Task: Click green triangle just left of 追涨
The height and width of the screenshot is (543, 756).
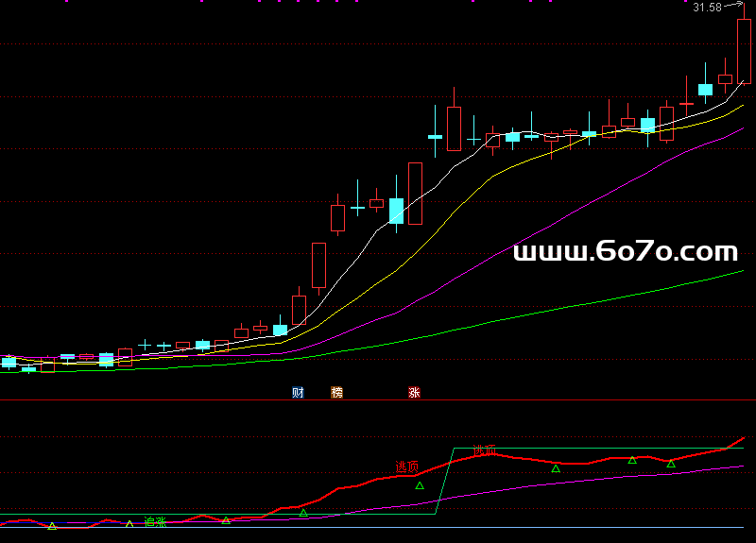Action: tap(129, 524)
